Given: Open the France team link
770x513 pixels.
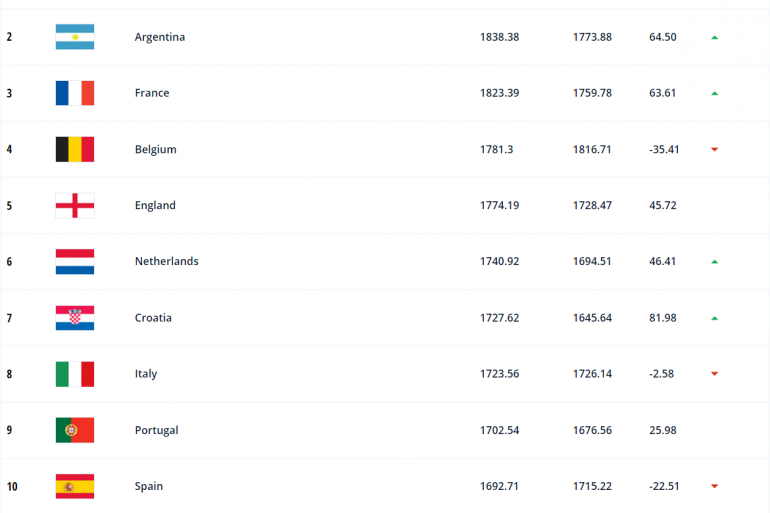Looking at the screenshot, I should 152,93.
